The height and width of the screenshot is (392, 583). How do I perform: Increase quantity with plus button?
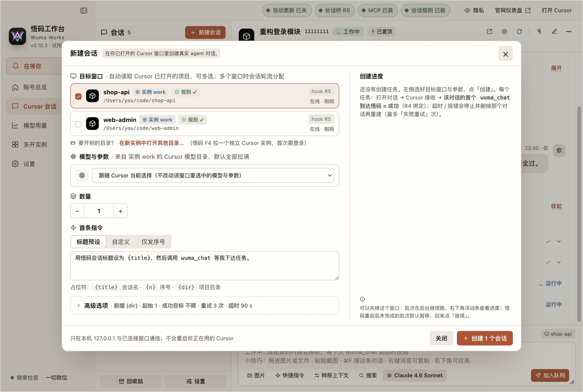121,211
